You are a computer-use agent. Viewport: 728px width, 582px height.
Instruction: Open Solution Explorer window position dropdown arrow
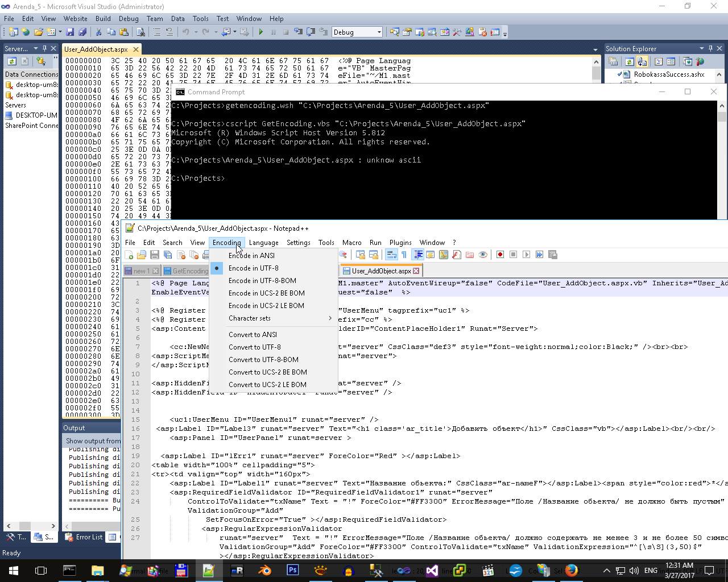click(702, 48)
